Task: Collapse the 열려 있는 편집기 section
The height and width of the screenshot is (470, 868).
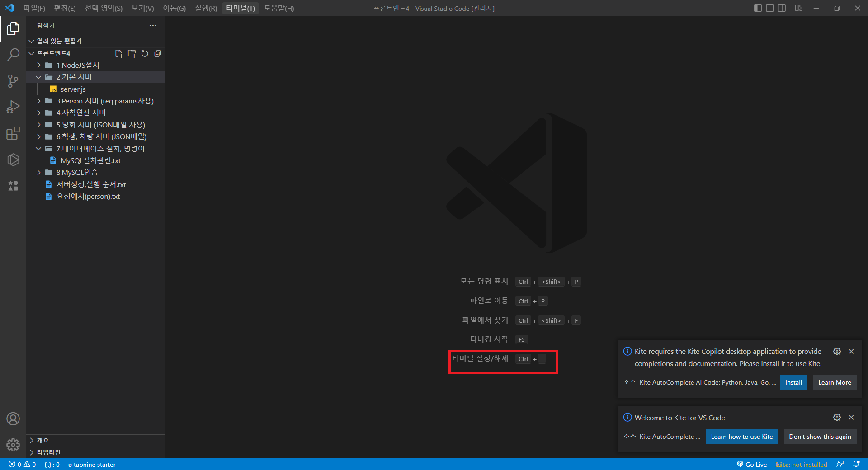Action: coord(96,41)
